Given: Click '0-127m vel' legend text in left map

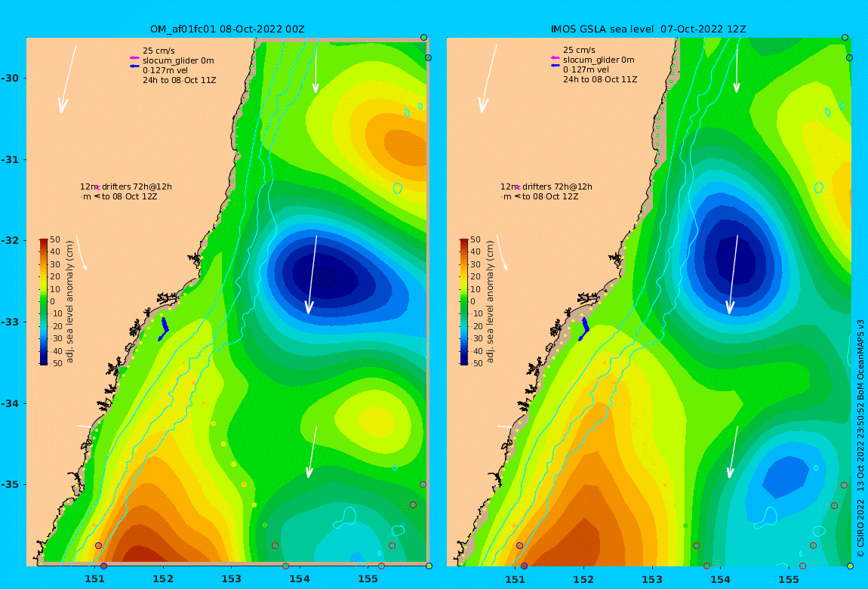Looking at the screenshot, I should [165, 70].
